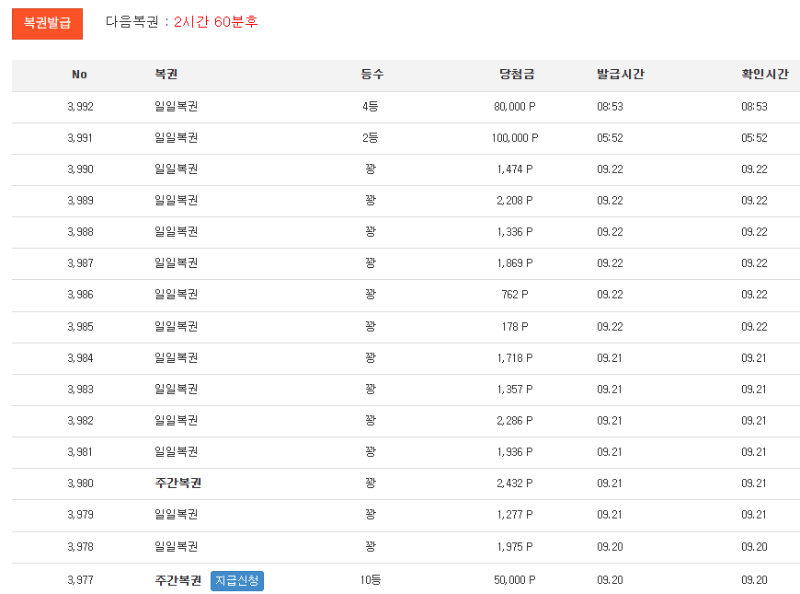Click the 1,277 P prize amount
Viewport: 800px width, 594px height.
(x=515, y=515)
